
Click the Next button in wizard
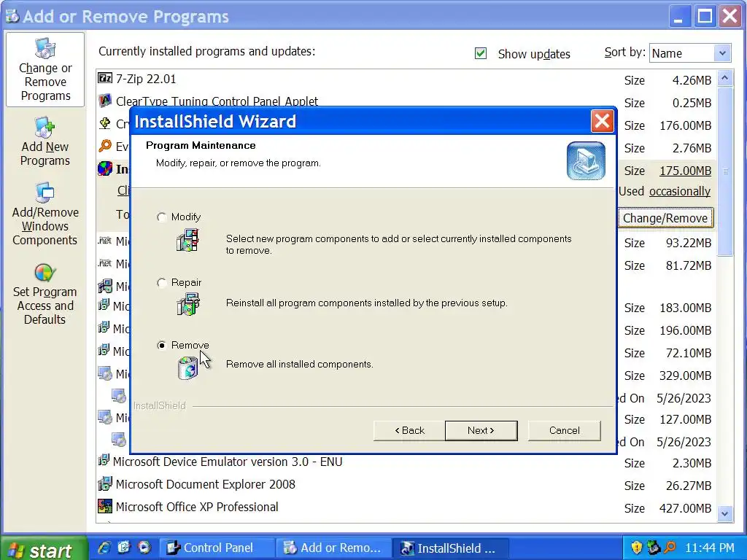pos(481,430)
